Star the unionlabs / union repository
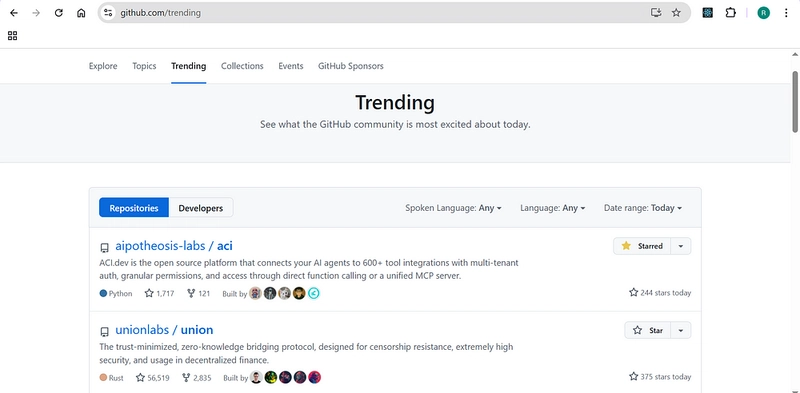 [x=647, y=330]
